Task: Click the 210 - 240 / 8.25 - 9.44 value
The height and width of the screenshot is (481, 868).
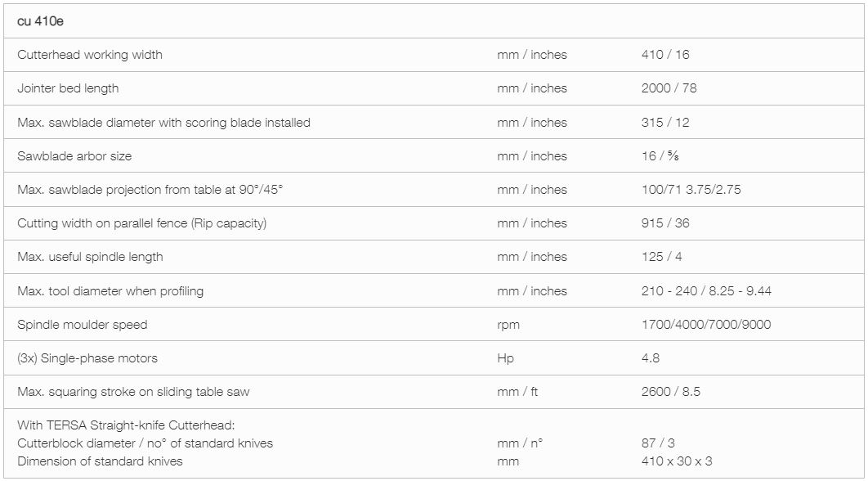Action: pos(706,291)
